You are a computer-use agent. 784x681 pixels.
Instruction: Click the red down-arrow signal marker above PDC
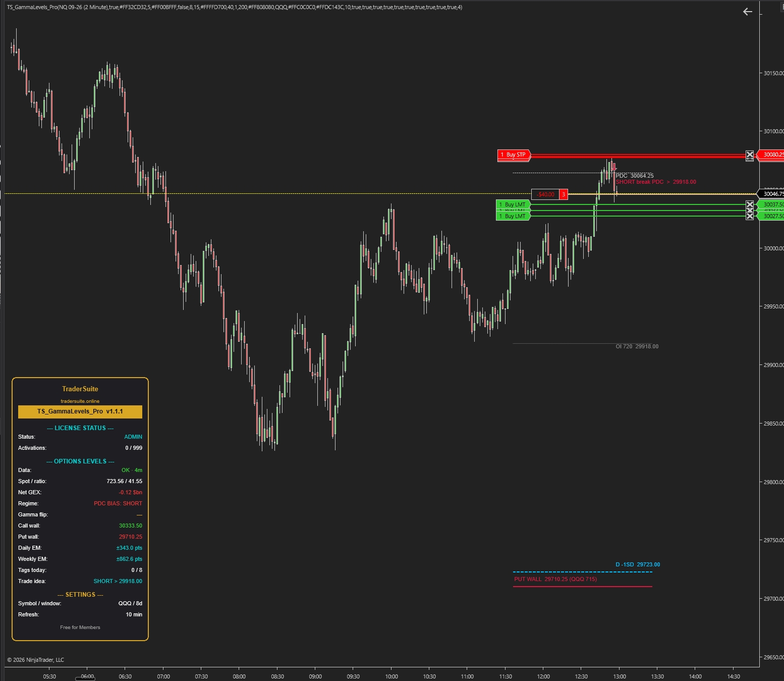coord(614,167)
